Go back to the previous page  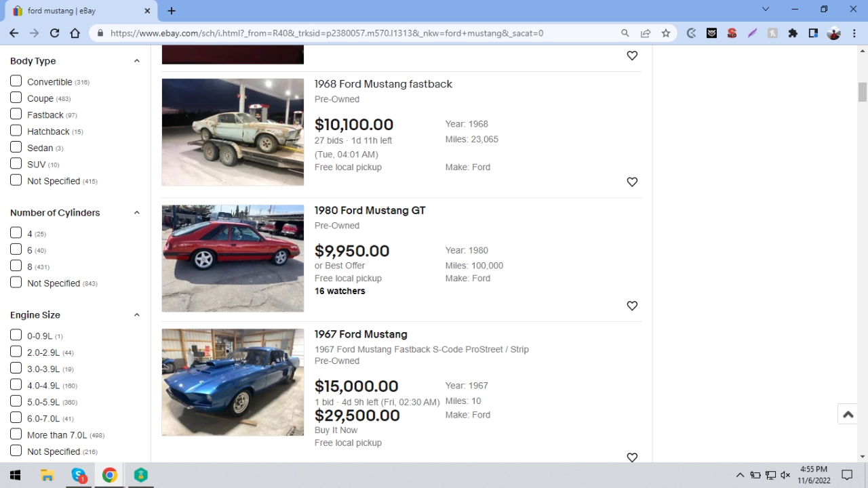pos(14,33)
